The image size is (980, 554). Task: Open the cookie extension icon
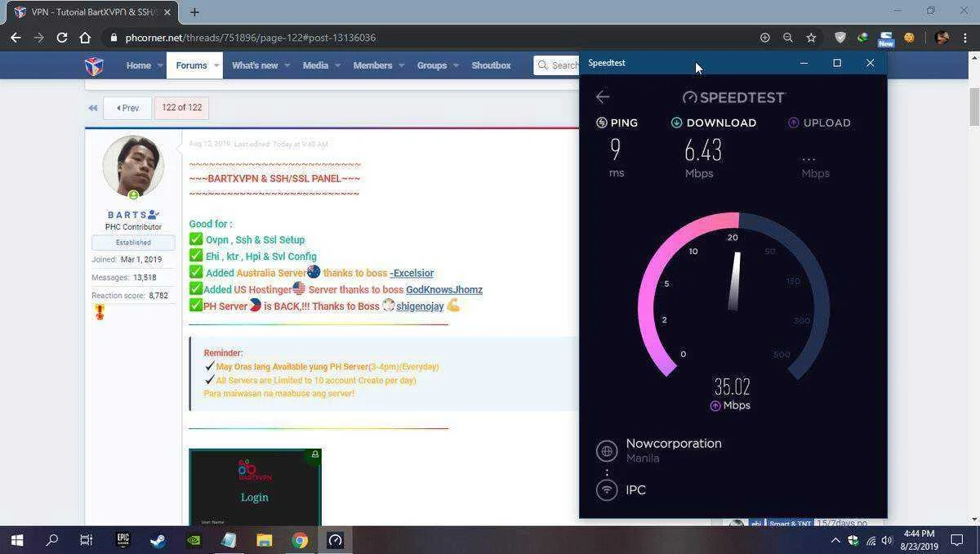pyautogui.click(x=909, y=38)
